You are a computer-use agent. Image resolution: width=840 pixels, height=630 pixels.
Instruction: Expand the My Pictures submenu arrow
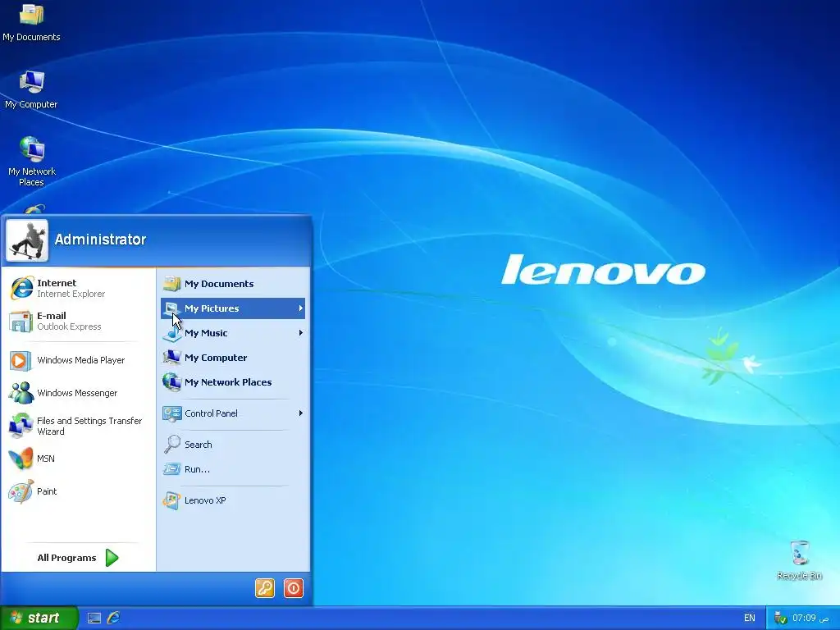click(x=300, y=308)
